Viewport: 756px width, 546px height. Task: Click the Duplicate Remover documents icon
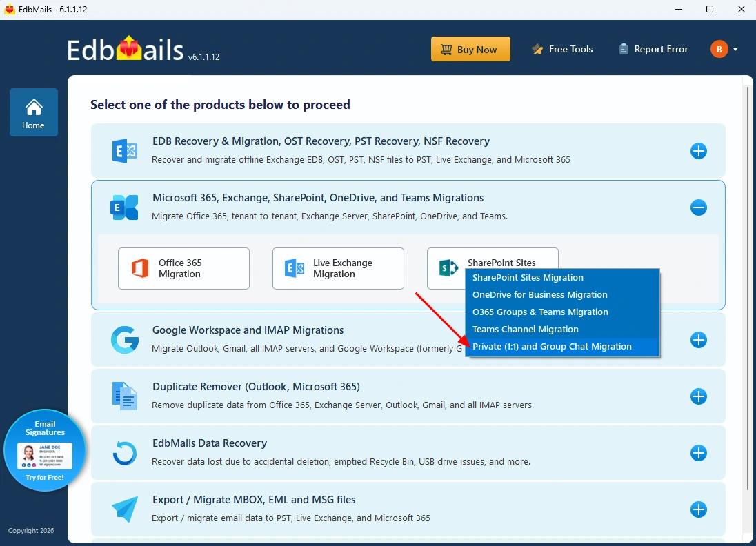pyautogui.click(x=125, y=396)
